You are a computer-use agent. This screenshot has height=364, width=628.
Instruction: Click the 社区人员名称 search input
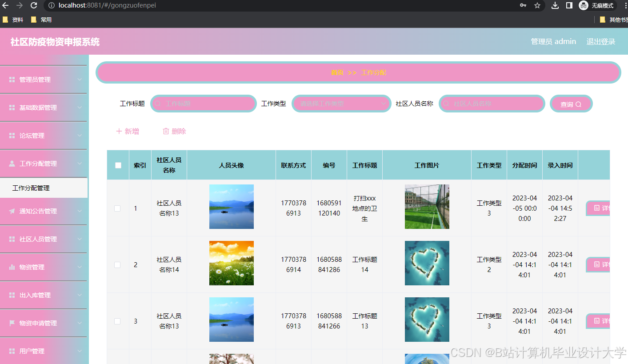tap(492, 104)
